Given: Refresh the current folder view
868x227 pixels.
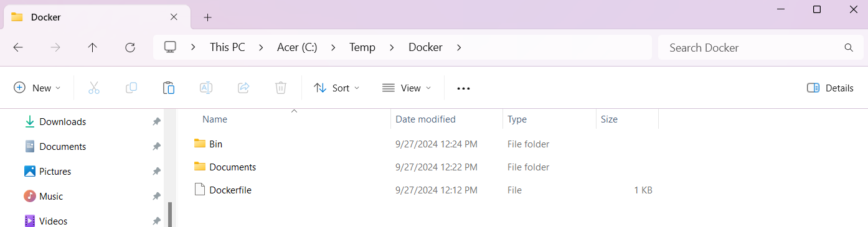Looking at the screenshot, I should pos(130,47).
